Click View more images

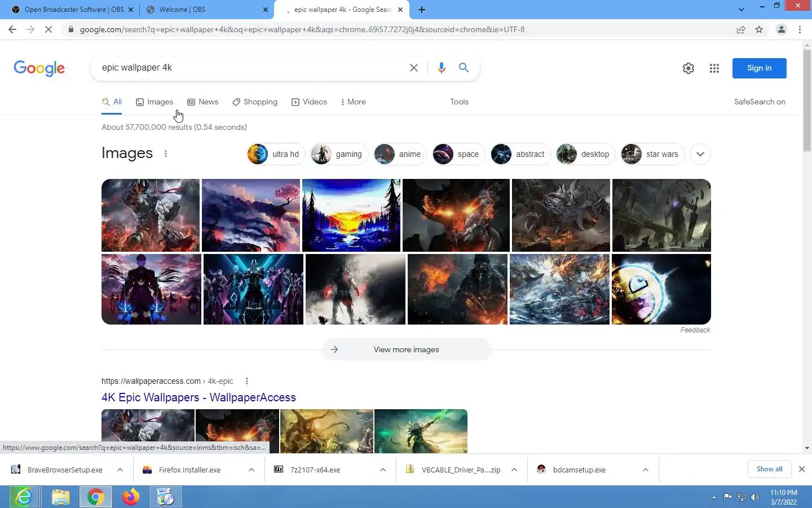coord(406,349)
